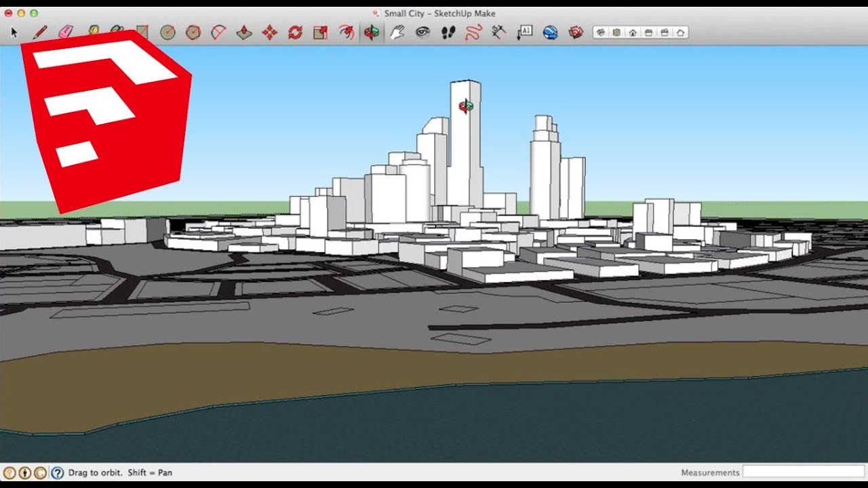Activate the Push/Pull tool
Screen dimensions: 868x488
(244, 32)
